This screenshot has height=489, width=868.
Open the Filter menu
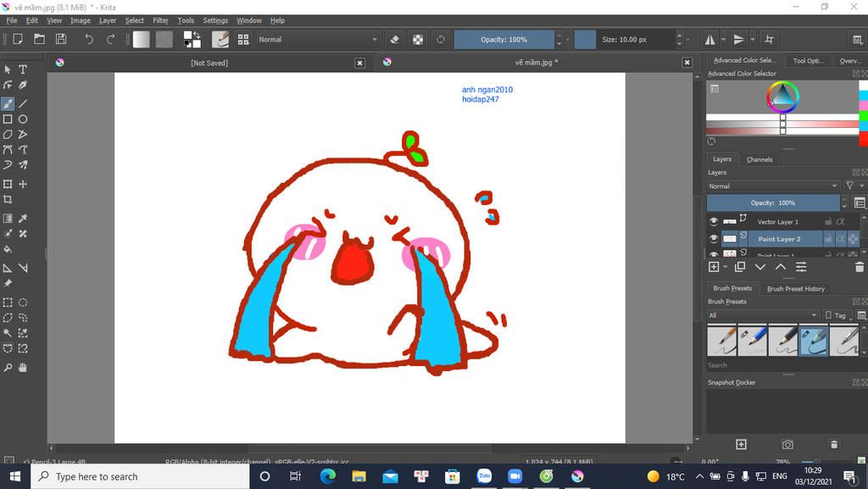160,20
